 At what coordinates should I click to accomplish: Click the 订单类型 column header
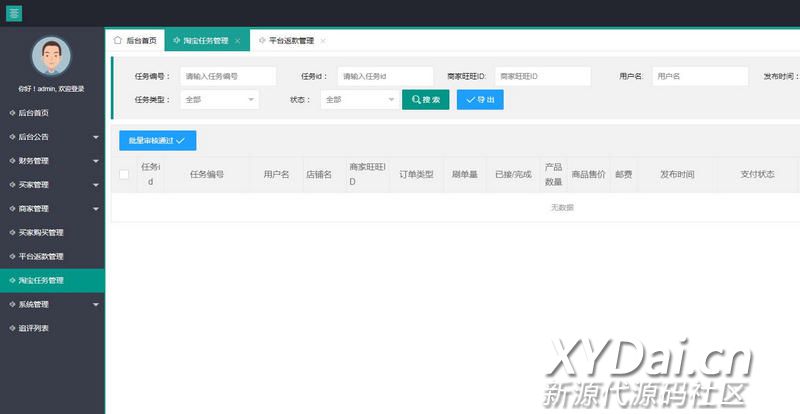tap(416, 174)
